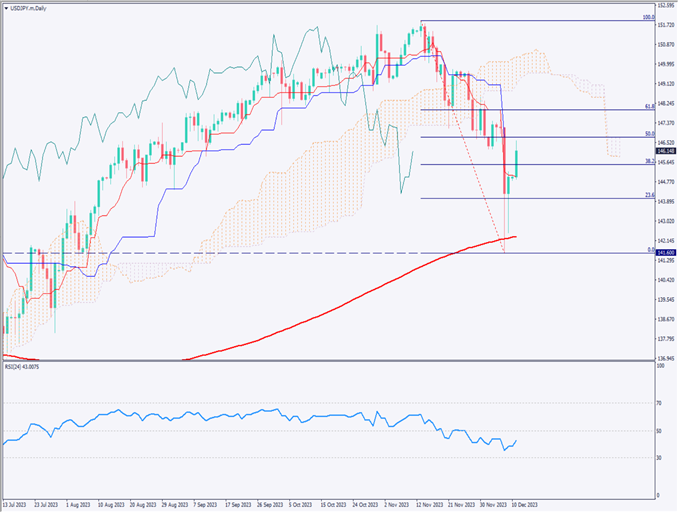Click the 13 Jul 2023 date label
This screenshot has width=678, height=512.
(17, 507)
